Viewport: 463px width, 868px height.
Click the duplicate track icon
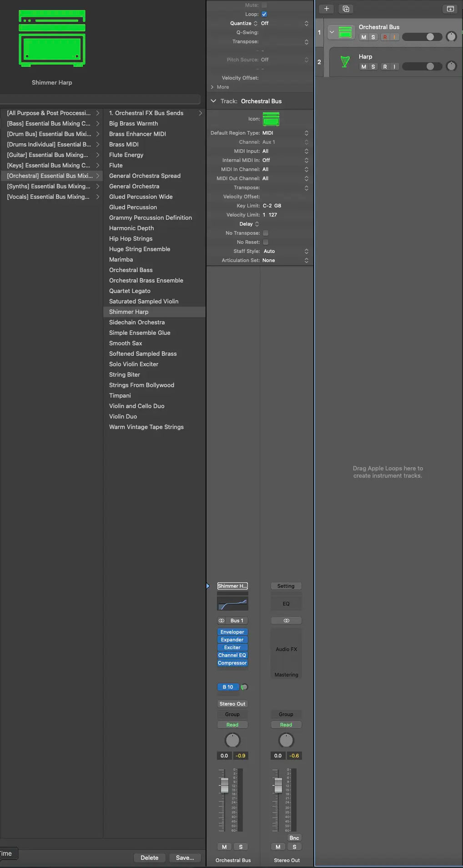coord(346,9)
